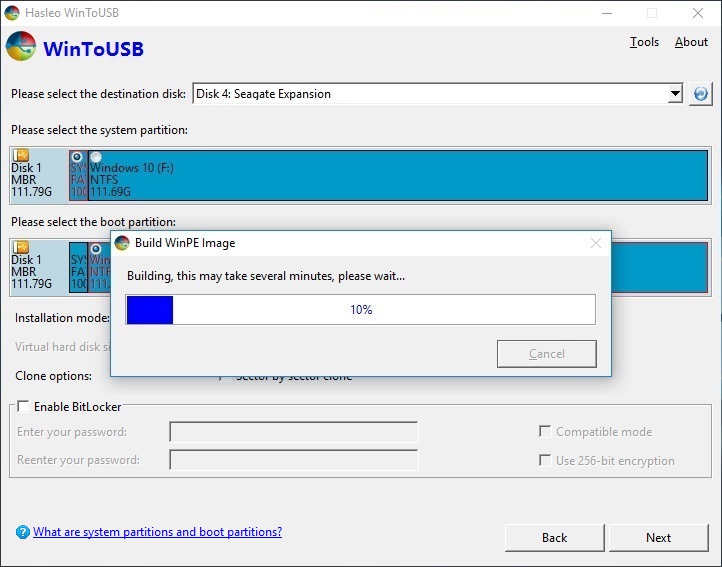The image size is (722, 567).
Task: Click the Back button
Action: tap(554, 538)
